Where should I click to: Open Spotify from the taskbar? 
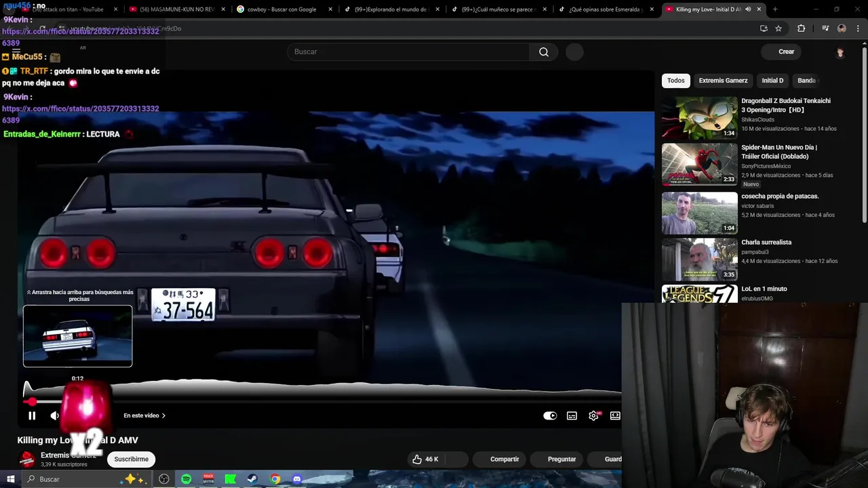pyautogui.click(x=186, y=479)
